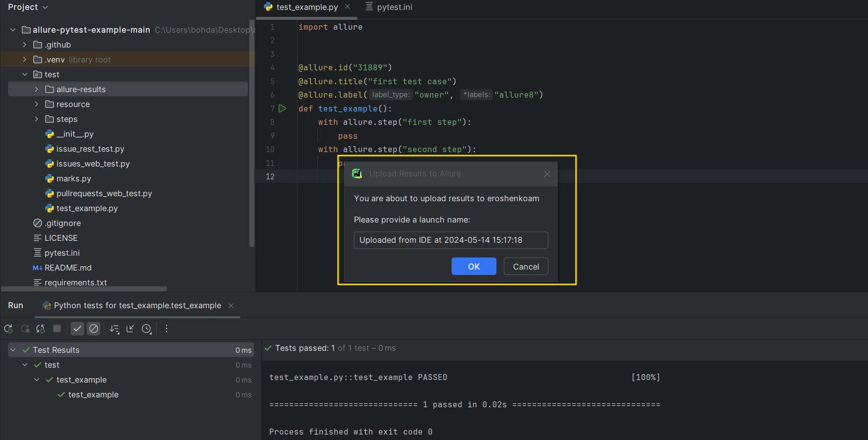Screen dimensions: 868x440
Task: Click the PyCharm icon in dialog title
Action: 357,173
